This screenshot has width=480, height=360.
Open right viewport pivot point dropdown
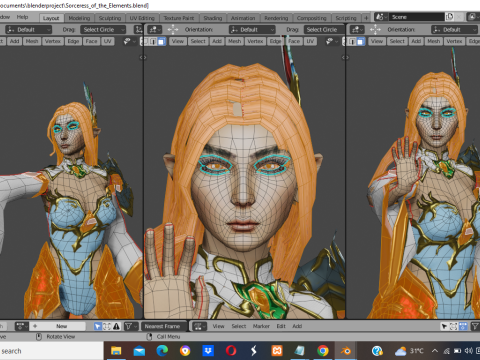click(x=357, y=30)
